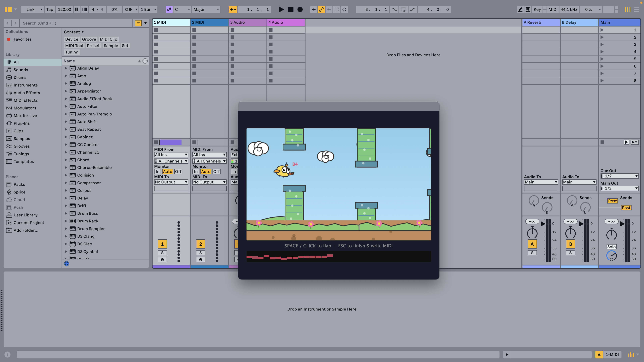Toggle the A Reverb track activator
644x362 pixels.
pyautogui.click(x=532, y=244)
